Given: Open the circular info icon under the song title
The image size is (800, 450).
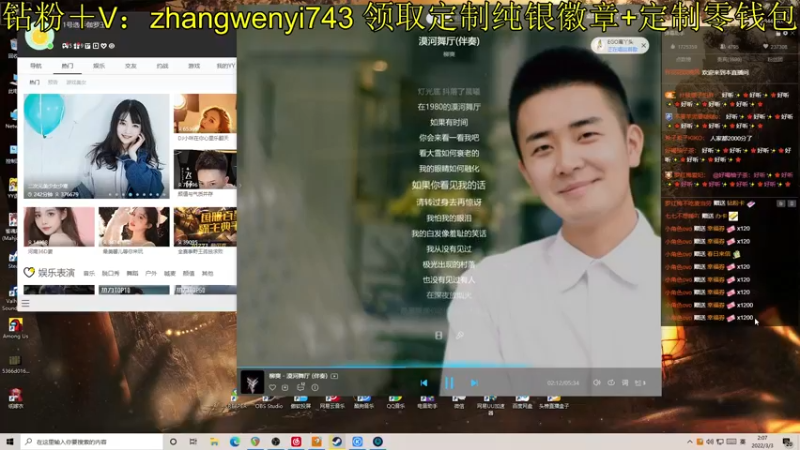Looking at the screenshot, I should [315, 388].
